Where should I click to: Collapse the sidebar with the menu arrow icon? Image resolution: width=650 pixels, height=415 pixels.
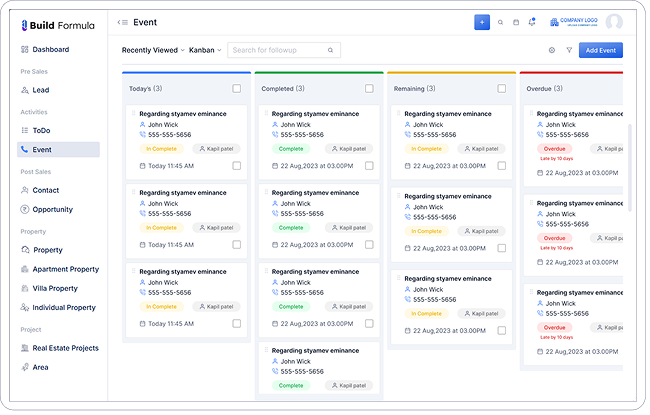[122, 22]
